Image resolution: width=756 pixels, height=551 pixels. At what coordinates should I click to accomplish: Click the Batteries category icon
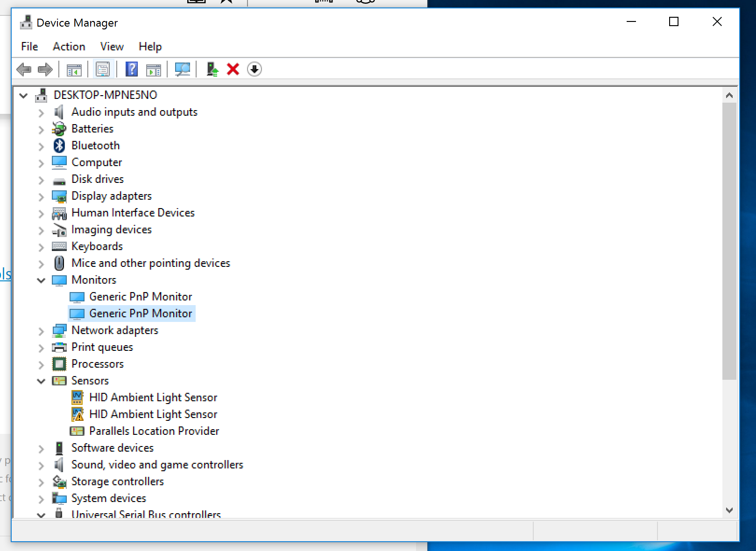[59, 129]
